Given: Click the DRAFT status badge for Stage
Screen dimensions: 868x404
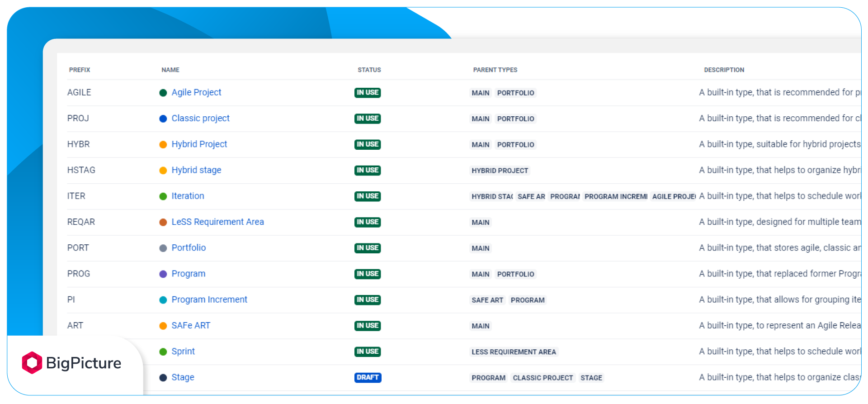Looking at the screenshot, I should click(368, 377).
